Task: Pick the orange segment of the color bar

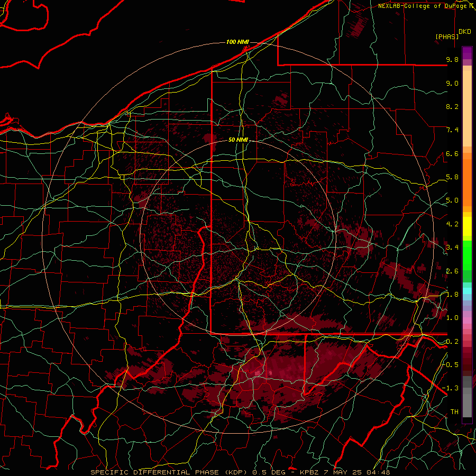Action: pos(467,182)
